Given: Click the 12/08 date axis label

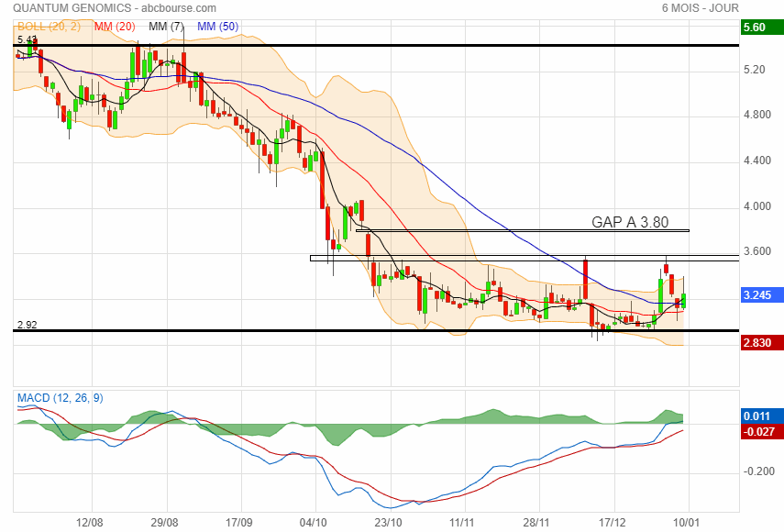Looking at the screenshot, I should (x=90, y=523).
